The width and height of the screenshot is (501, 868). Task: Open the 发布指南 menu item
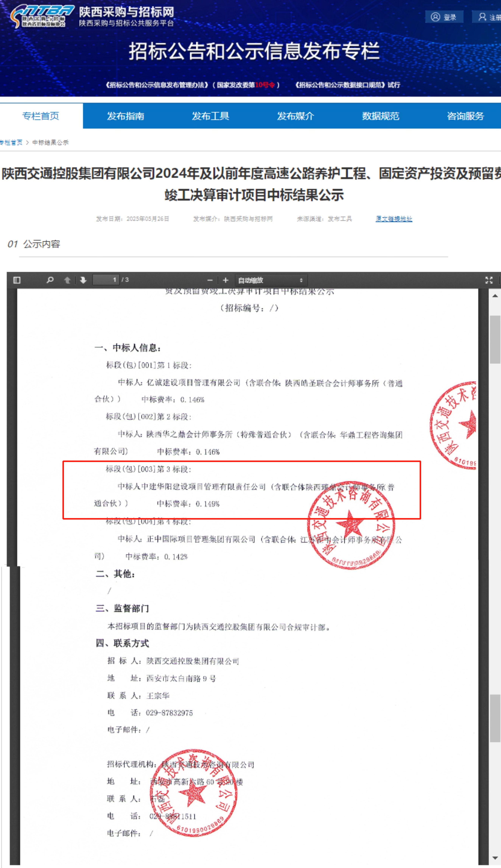click(125, 116)
